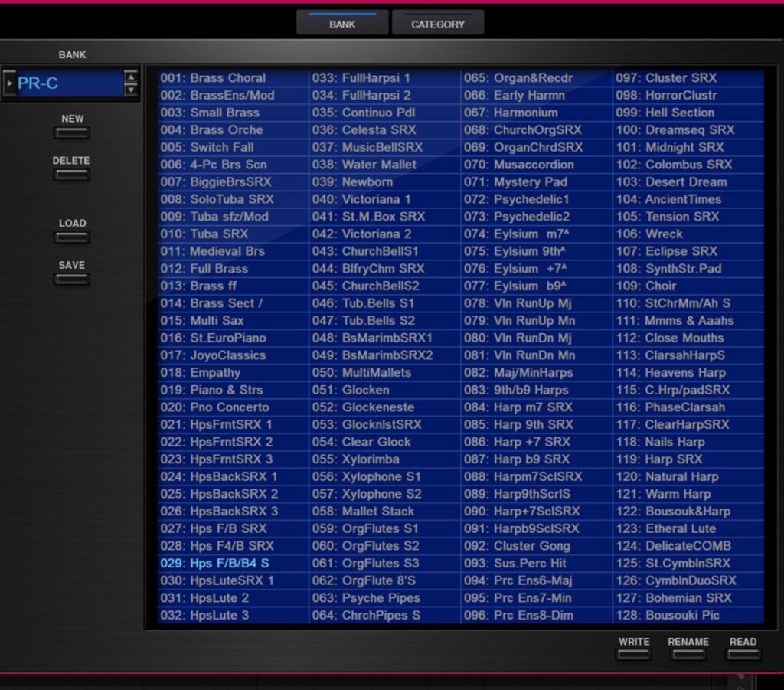784x690 pixels.
Task: Switch to the CATEGORY tab
Action: point(438,24)
